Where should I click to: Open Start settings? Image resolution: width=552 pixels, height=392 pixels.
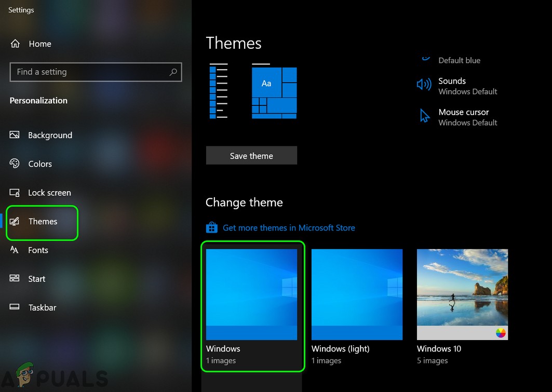pyautogui.click(x=28, y=279)
